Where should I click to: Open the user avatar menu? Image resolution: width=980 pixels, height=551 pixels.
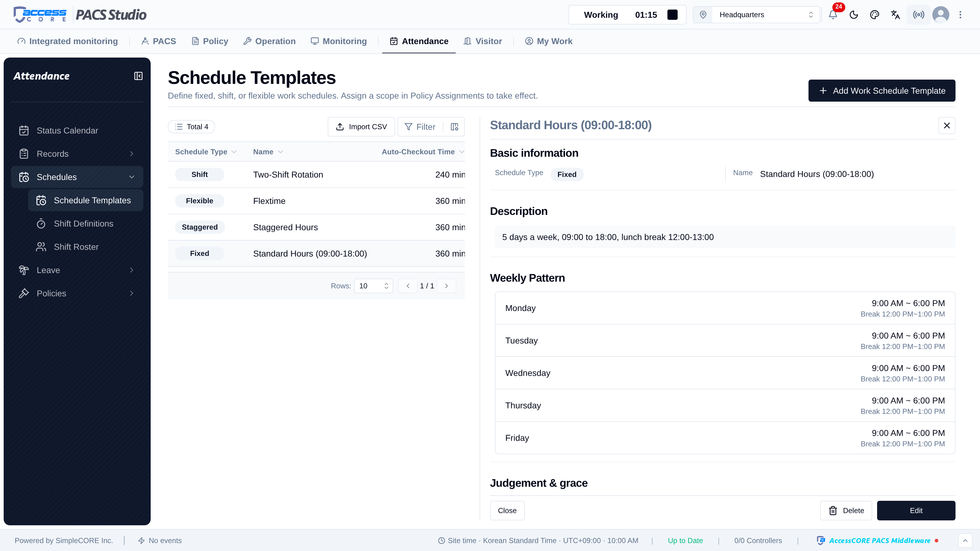pyautogui.click(x=940, y=15)
